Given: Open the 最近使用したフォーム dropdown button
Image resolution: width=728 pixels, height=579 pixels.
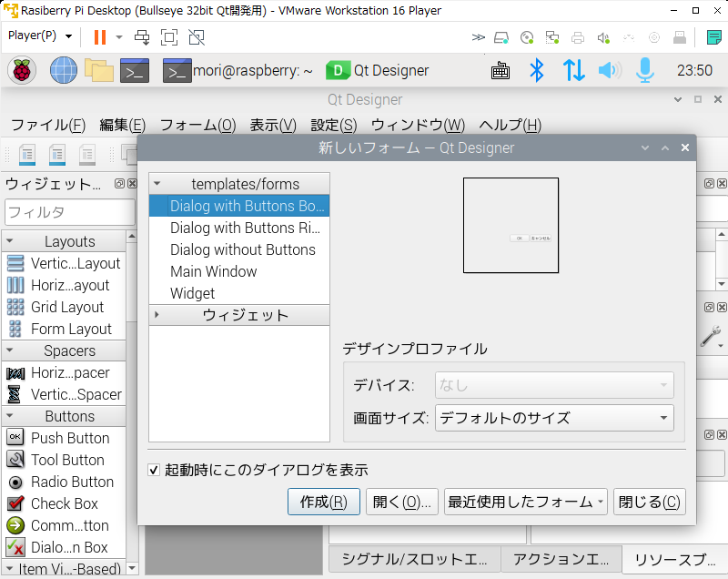Looking at the screenshot, I should [x=526, y=502].
